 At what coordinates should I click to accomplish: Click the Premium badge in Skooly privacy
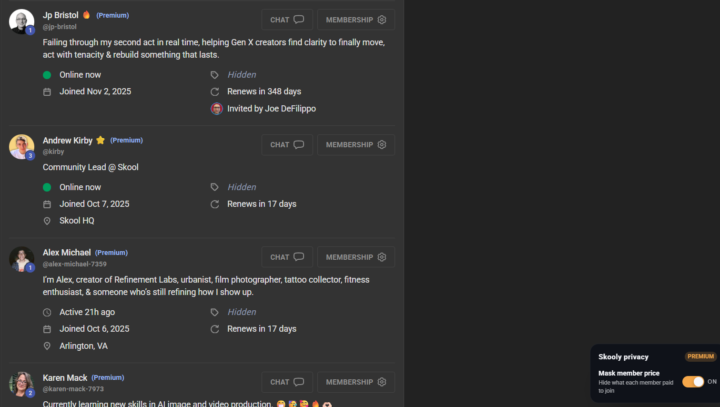[x=700, y=356]
